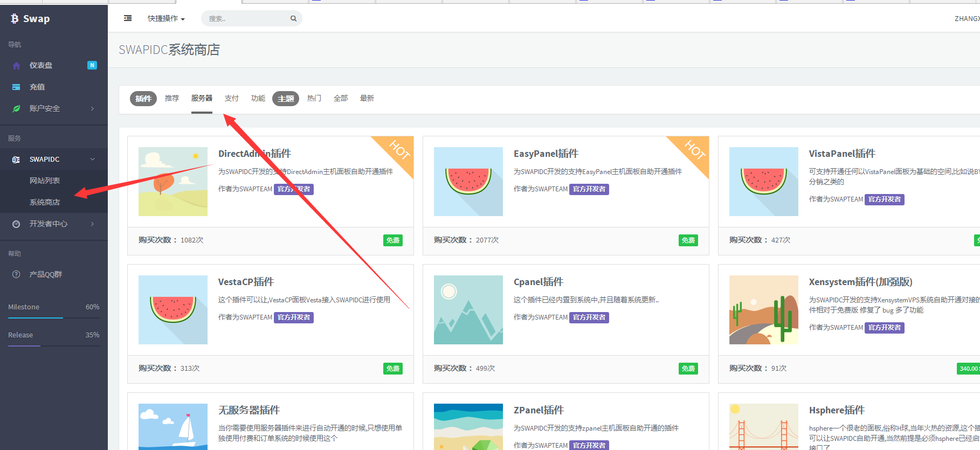Toggle the 插件 filter pill
Screen dimensions: 980x450
click(143, 99)
